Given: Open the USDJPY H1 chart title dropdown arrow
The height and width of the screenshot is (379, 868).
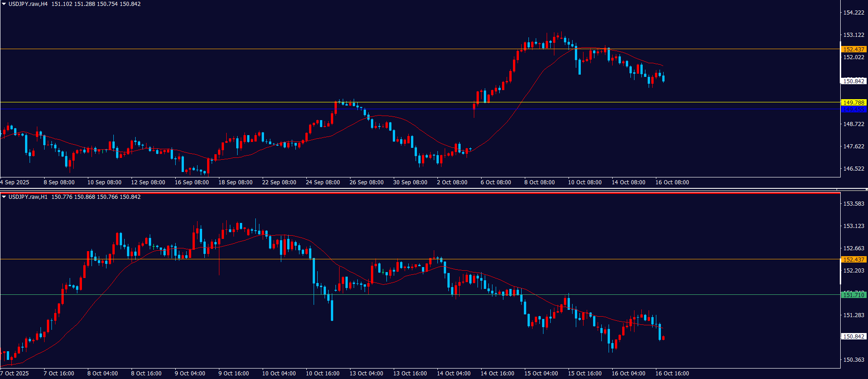Looking at the screenshot, I should tap(4, 197).
